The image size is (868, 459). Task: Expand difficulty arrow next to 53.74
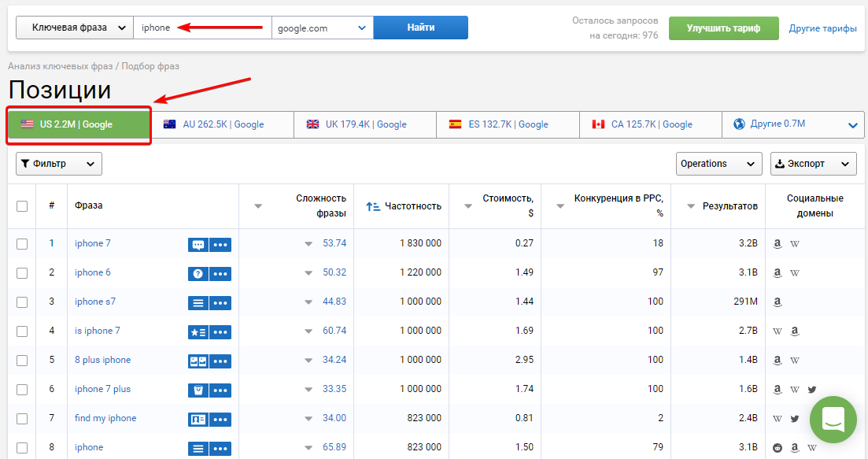tap(308, 244)
